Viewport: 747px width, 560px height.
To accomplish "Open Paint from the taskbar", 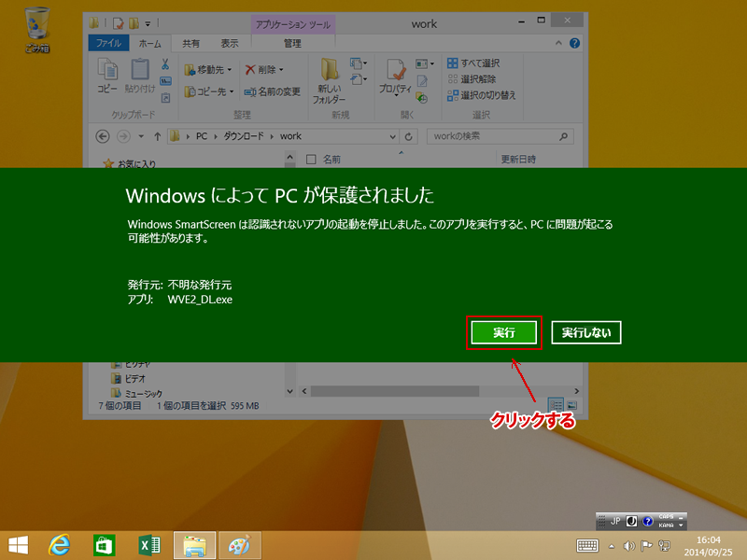I will [x=240, y=545].
